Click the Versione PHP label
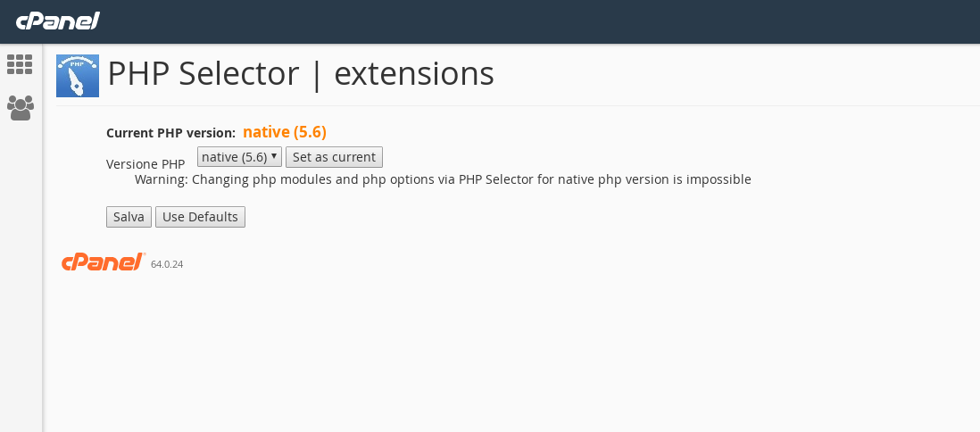 [x=145, y=164]
